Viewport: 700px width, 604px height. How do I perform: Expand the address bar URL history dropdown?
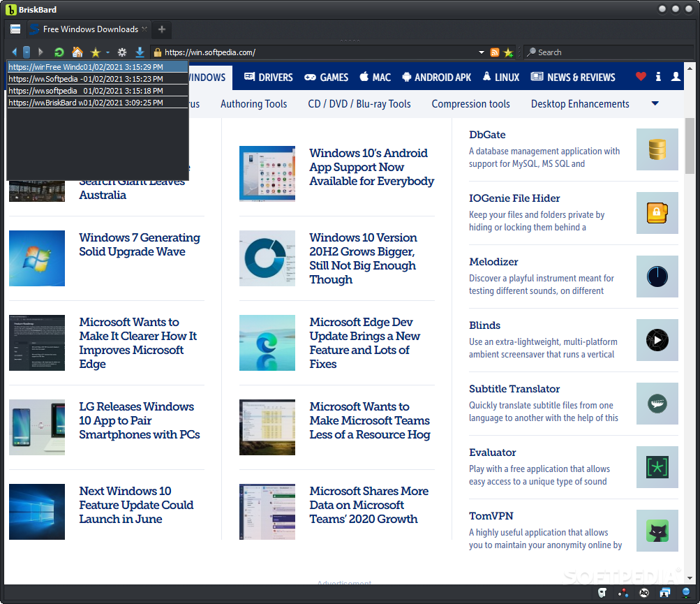[482, 52]
